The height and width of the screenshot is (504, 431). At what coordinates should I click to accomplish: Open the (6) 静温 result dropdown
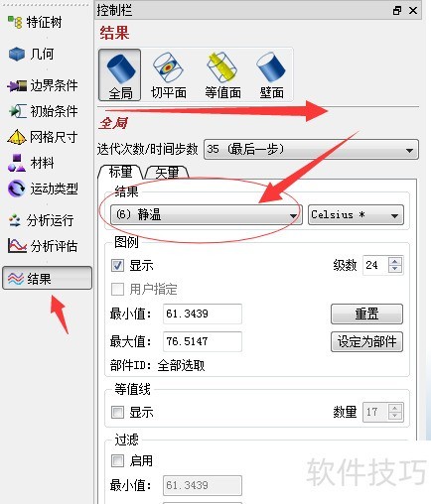206,215
